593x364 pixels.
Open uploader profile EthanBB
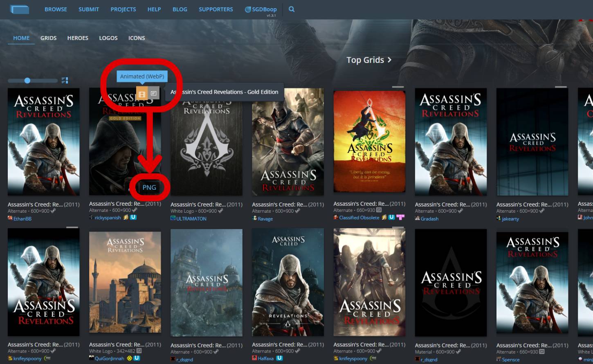22,219
